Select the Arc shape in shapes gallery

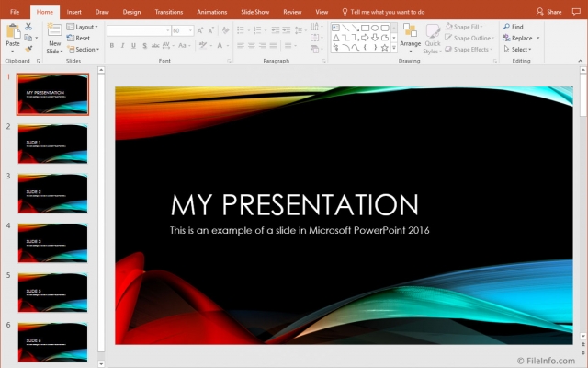coord(345,48)
